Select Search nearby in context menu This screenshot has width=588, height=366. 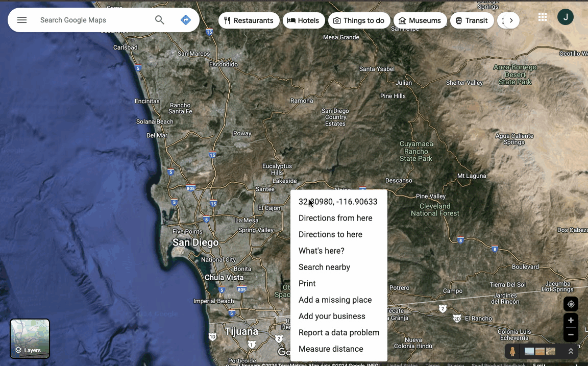[x=338, y=267]
